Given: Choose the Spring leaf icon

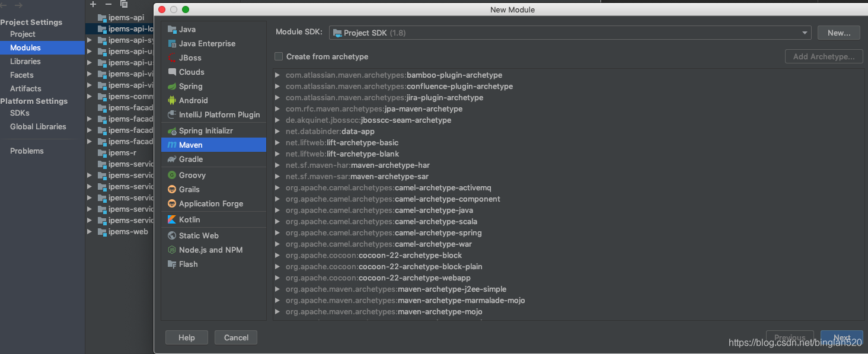Looking at the screenshot, I should click(x=172, y=86).
